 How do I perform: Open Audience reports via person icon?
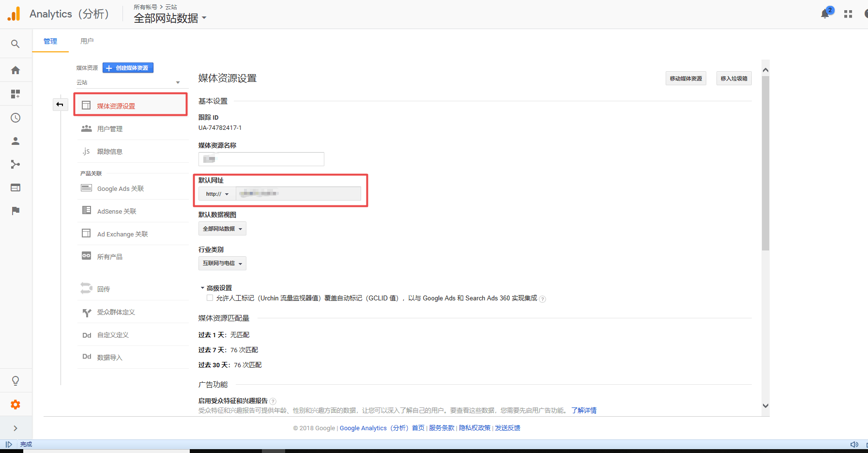click(x=15, y=141)
